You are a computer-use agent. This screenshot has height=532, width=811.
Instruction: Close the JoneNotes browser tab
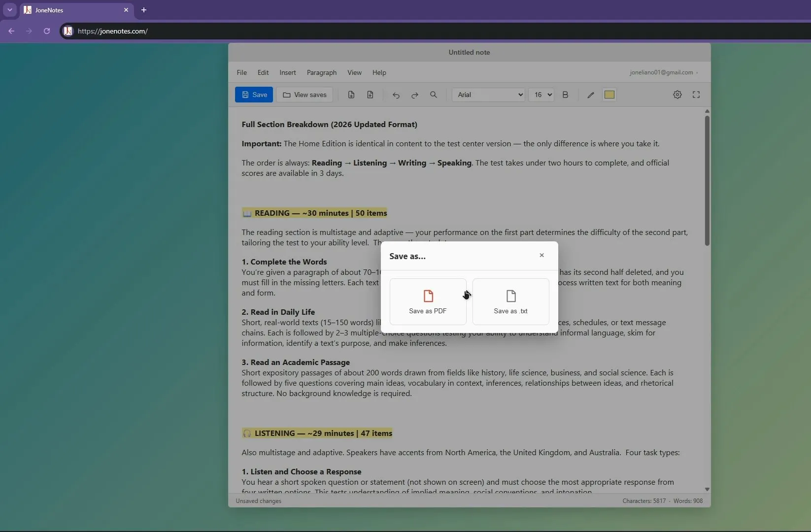126,10
